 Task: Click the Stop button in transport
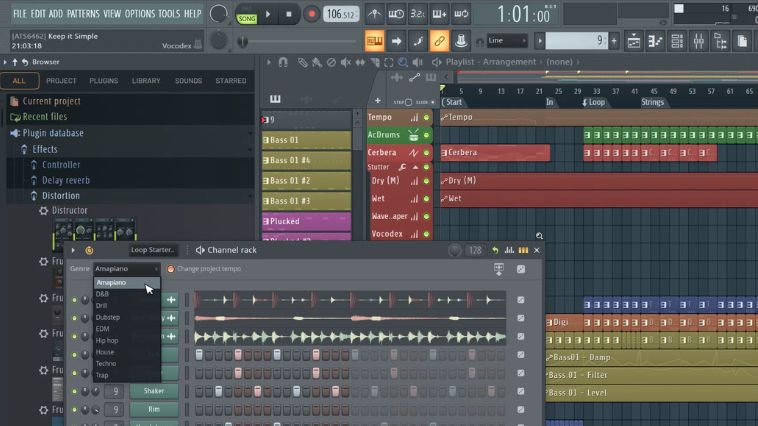(289, 14)
